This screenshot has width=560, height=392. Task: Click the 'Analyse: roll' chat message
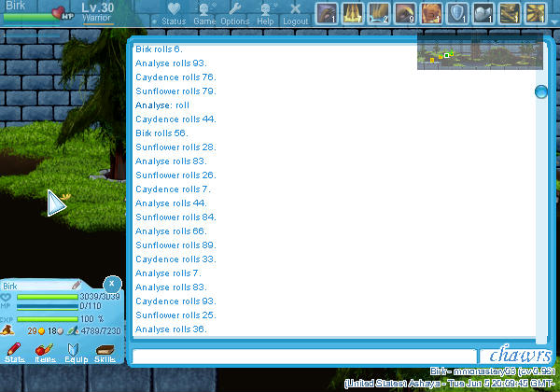162,105
